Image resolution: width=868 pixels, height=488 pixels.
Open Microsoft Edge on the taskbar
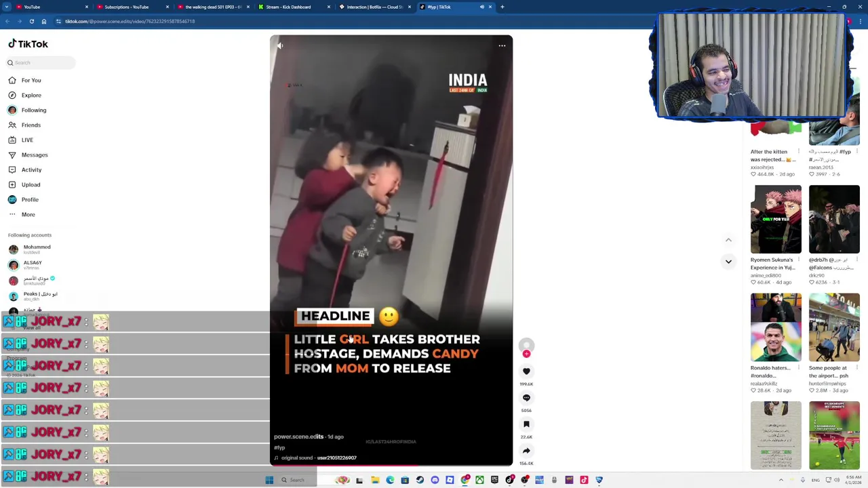pyautogui.click(x=390, y=480)
